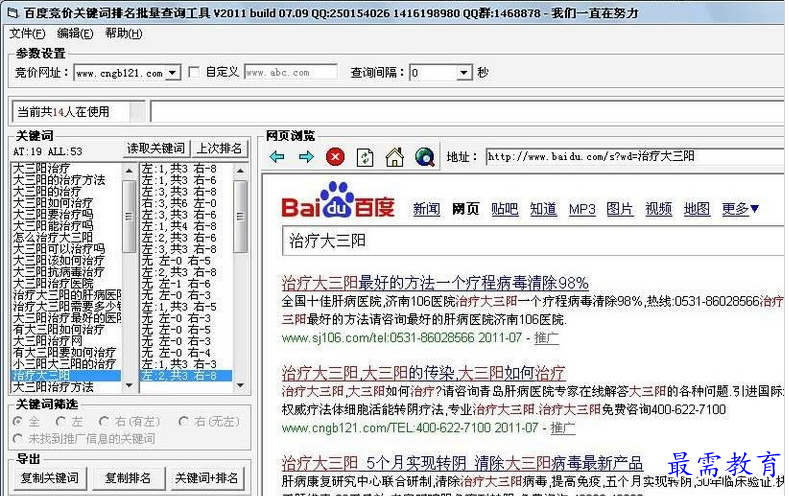Click the Baidu logo
The height and width of the screenshot is (496, 789).
pyautogui.click(x=338, y=200)
